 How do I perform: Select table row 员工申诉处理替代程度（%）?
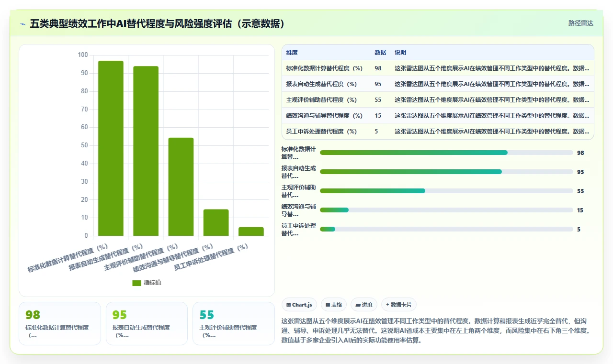tap(438, 131)
